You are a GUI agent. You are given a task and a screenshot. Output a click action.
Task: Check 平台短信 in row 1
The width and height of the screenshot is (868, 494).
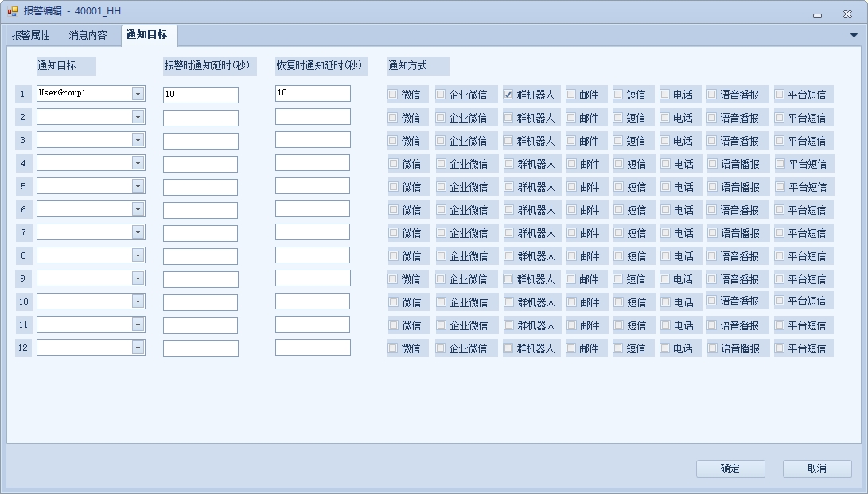coord(780,95)
